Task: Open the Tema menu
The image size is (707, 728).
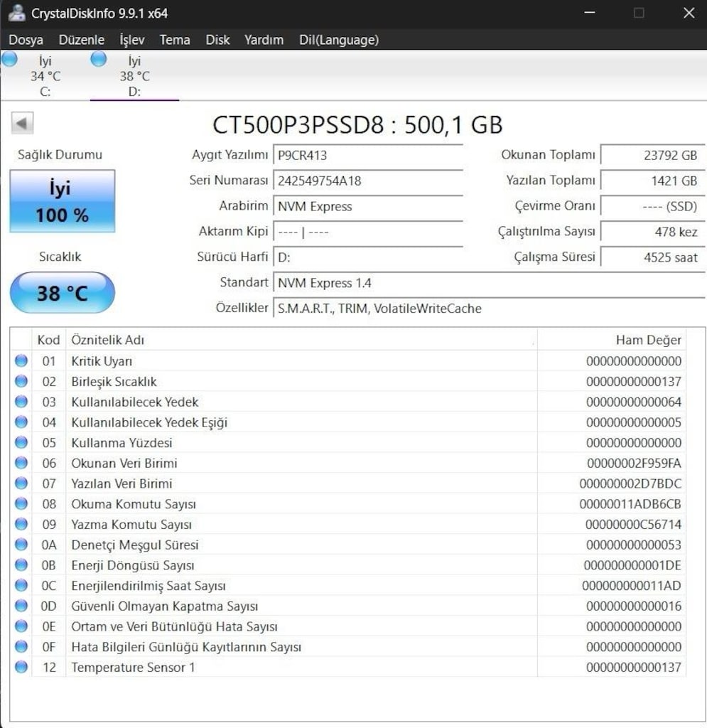Action: pos(175,40)
